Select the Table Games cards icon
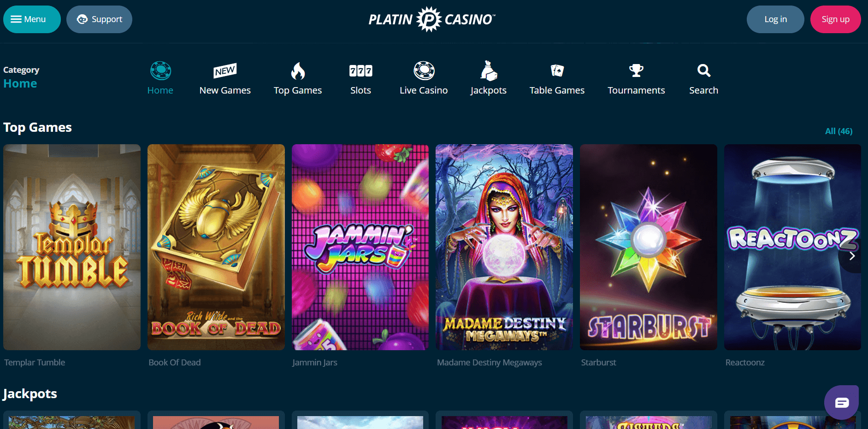This screenshot has width=868, height=429. pyautogui.click(x=557, y=71)
